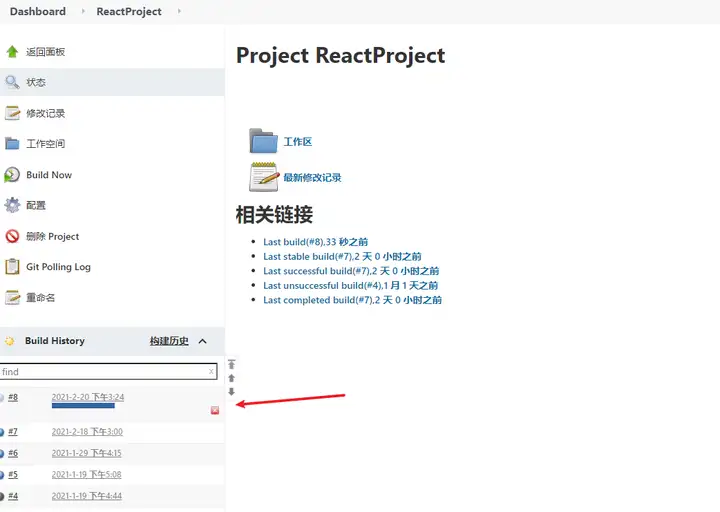
Task: Click the build #8 progress bar
Action: point(83,405)
